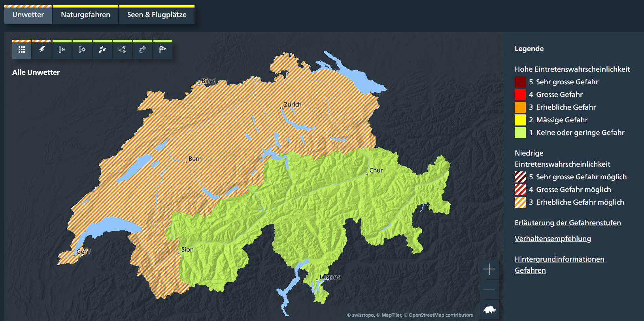Open the Naturgefahren tab
Screen dimensions: 644x321
click(85, 15)
